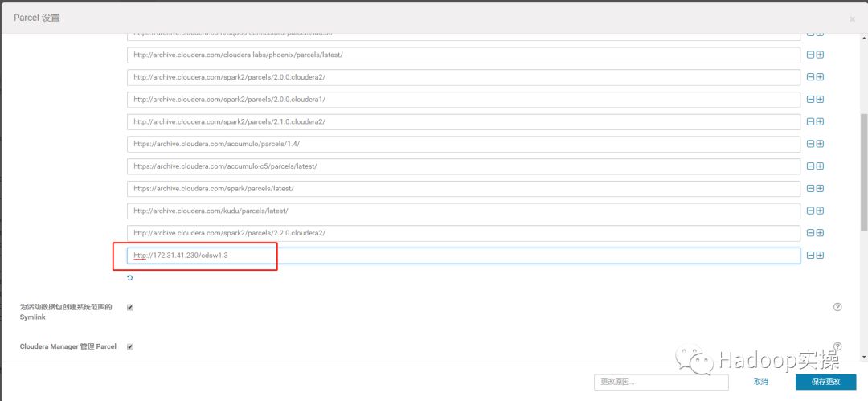Remove the 172.31.41.230/cdsw1.3 URL row

(x=810, y=256)
